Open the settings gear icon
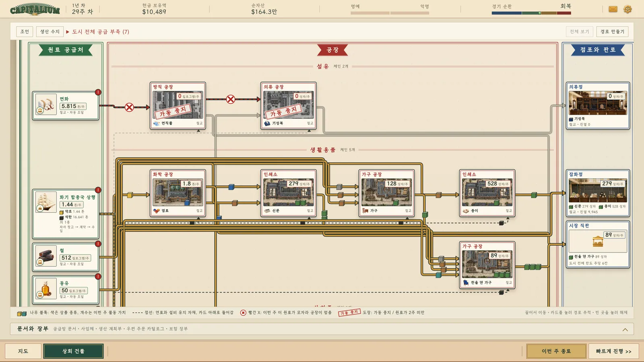 coord(627,9)
